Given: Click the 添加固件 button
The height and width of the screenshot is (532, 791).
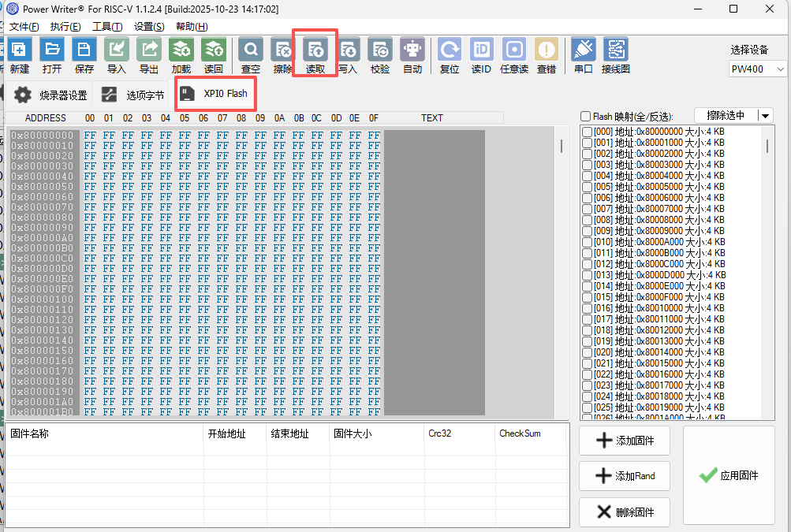Looking at the screenshot, I should tap(624, 441).
